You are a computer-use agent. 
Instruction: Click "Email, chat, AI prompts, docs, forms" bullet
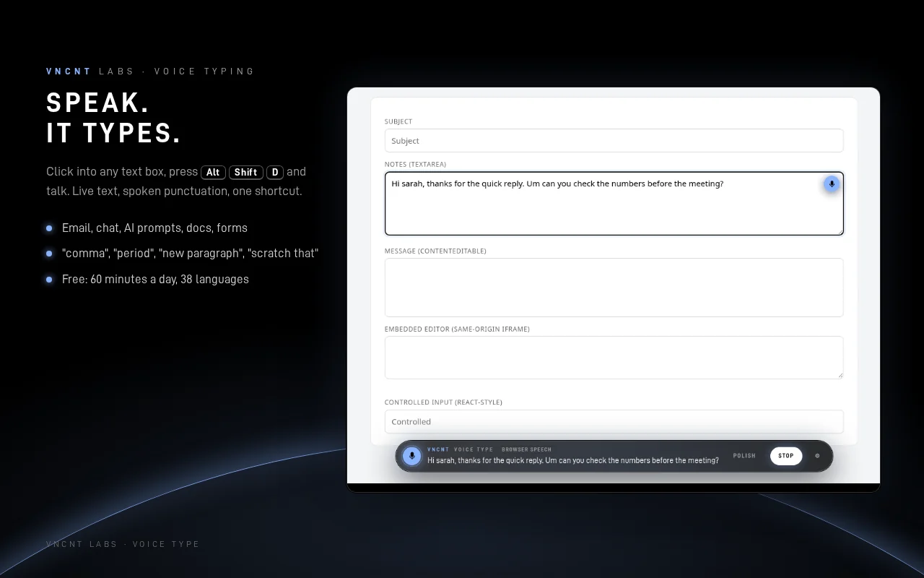tap(154, 228)
